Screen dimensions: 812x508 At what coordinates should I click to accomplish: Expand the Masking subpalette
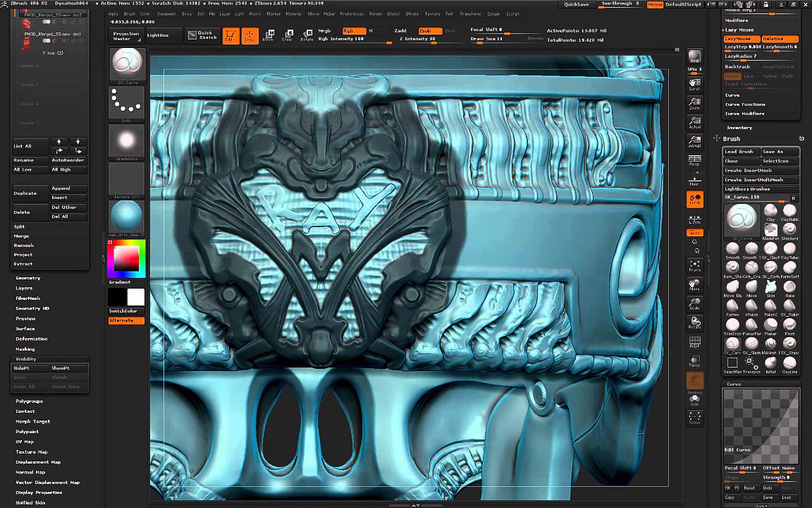pyautogui.click(x=25, y=349)
